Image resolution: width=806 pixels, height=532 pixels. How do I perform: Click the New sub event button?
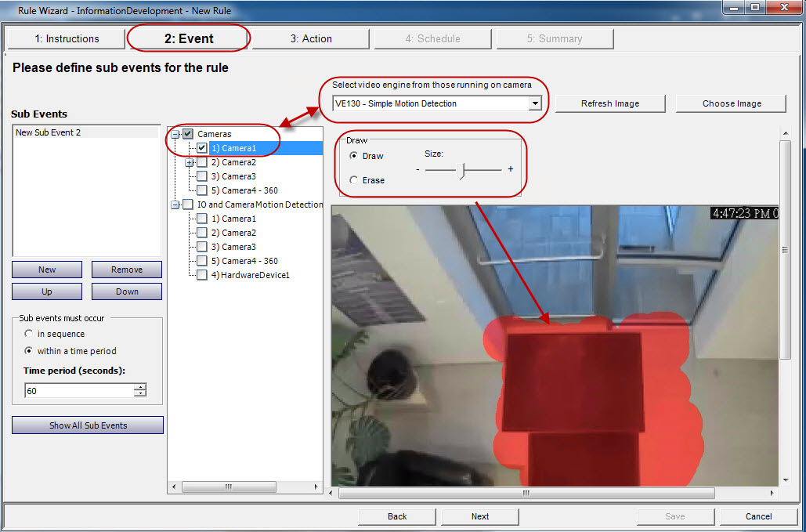[x=47, y=270]
